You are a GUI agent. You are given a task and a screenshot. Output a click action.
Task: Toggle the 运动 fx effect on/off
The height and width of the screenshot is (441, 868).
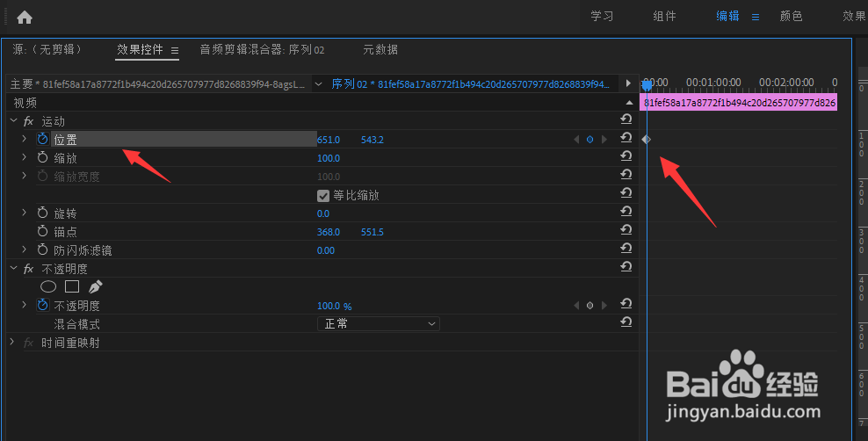tap(29, 121)
